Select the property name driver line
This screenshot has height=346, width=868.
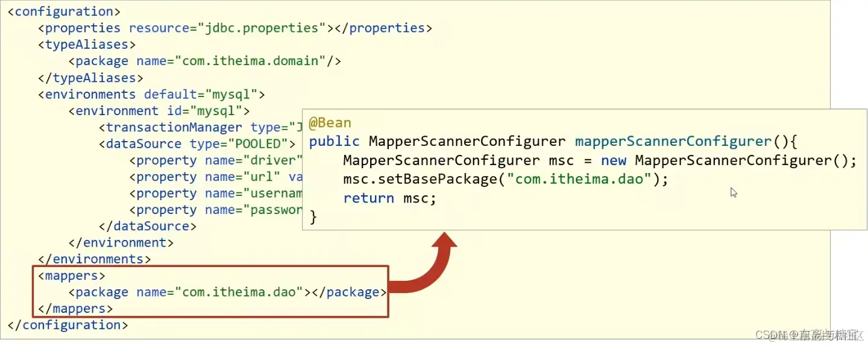coord(216,160)
